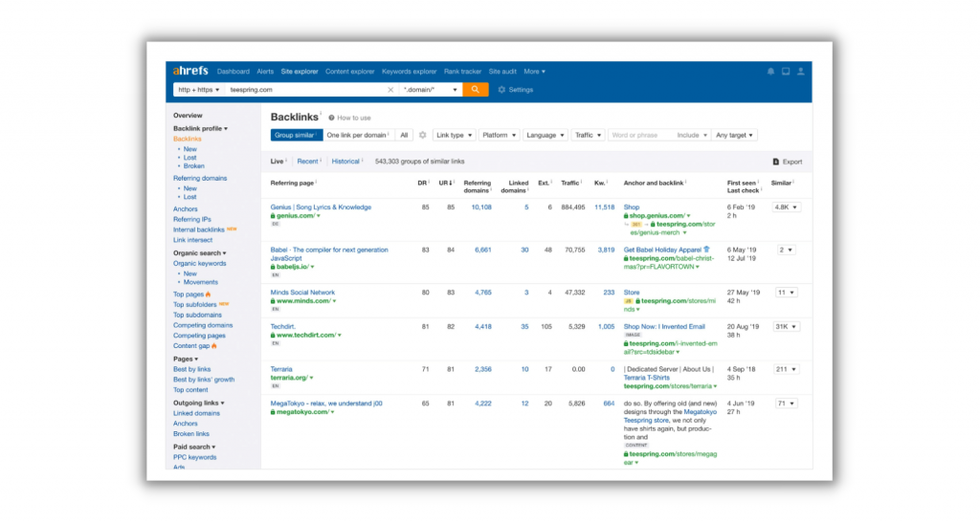Click the ahrefs logo
Screen dimensions: 980x523
tap(190, 71)
